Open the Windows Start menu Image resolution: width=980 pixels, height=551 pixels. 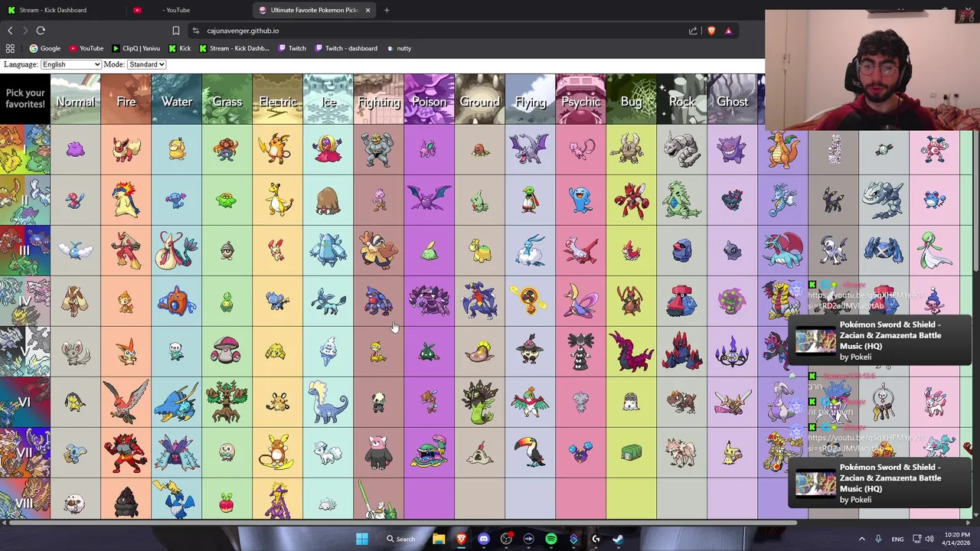pos(361,539)
